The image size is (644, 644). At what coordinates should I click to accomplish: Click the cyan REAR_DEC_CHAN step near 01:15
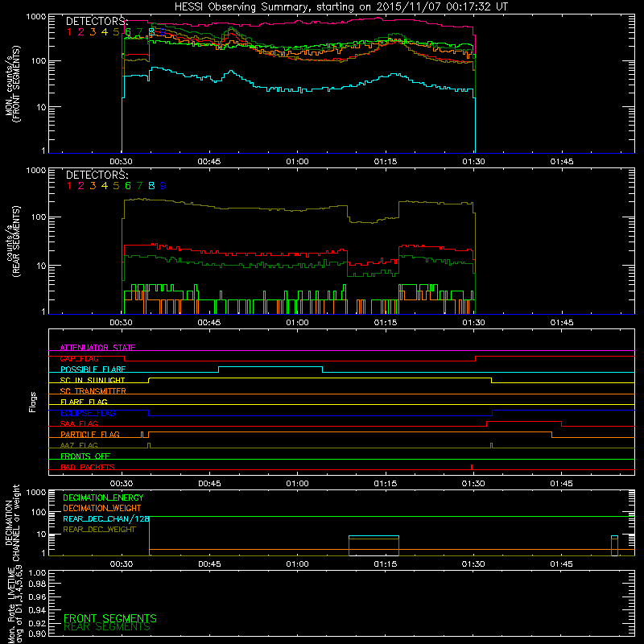374,536
